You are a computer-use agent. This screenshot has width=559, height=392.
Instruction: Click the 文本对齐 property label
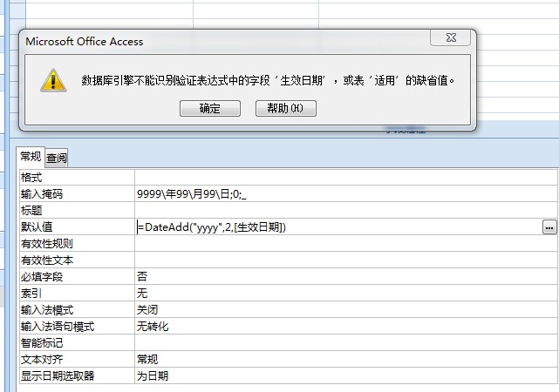click(42, 359)
